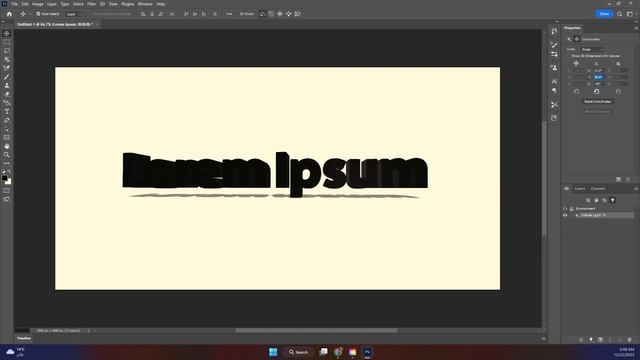
Task: Select the Move tool in the toolbar
Action: coord(7,33)
